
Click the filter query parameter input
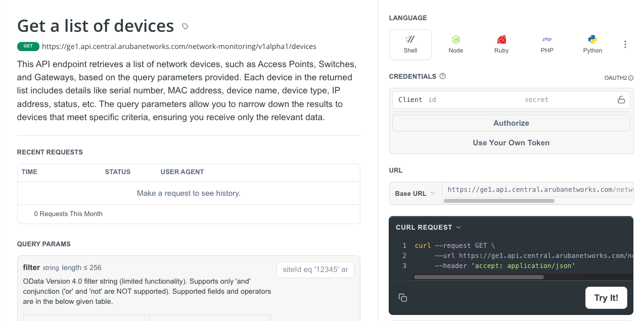(x=315, y=270)
